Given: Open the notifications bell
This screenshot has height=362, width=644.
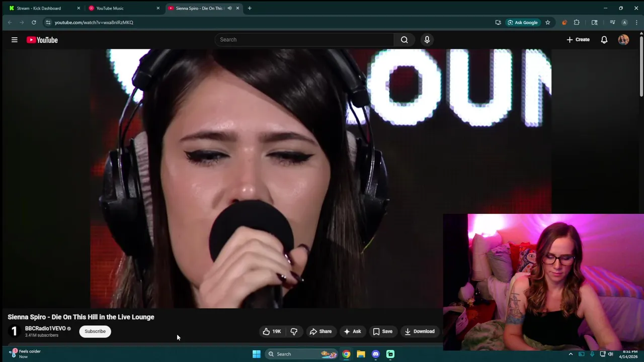Looking at the screenshot, I should [x=604, y=40].
